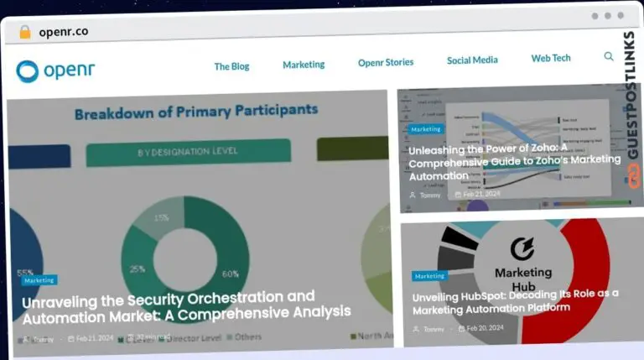
Task: Click the Feb 21, 2024 date on Zoho article
Action: (x=481, y=194)
